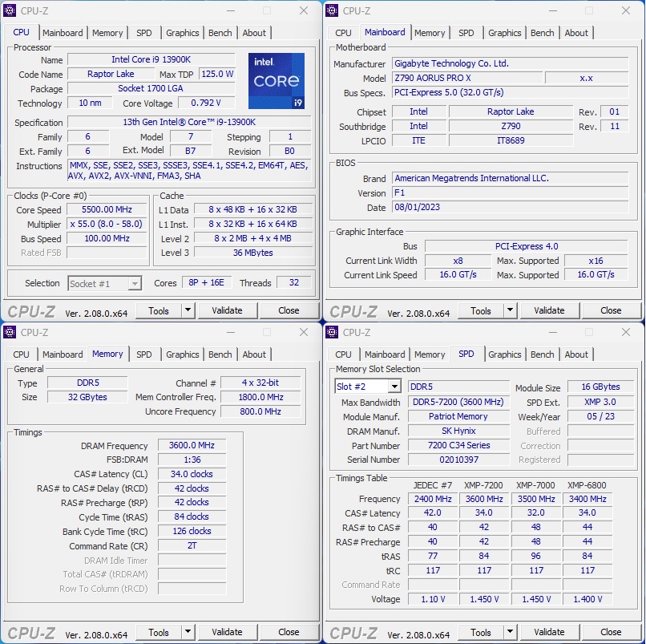Click the Max Bandwidth field "DDR5-7200 (3600 MHz)"
This screenshot has height=644, width=646.
pos(458,402)
